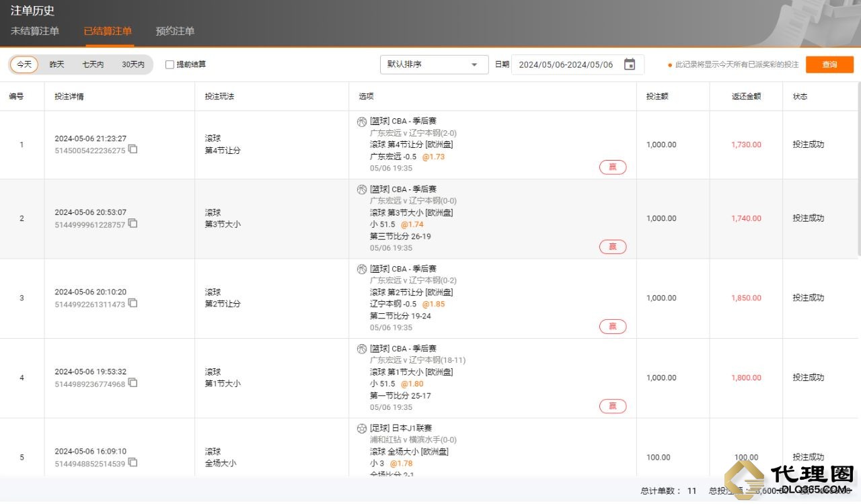The image size is (861, 504).
Task: Click the odds value @1.73
Action: 433,157
